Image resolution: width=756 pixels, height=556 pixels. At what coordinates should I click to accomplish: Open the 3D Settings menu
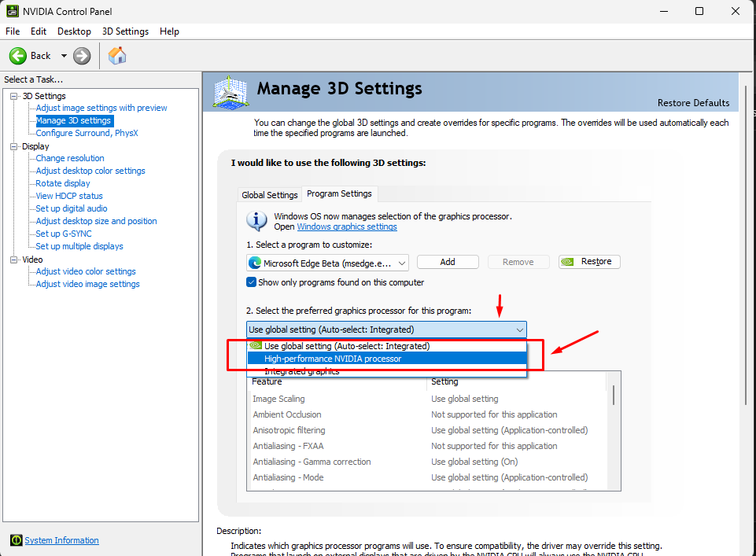point(125,31)
